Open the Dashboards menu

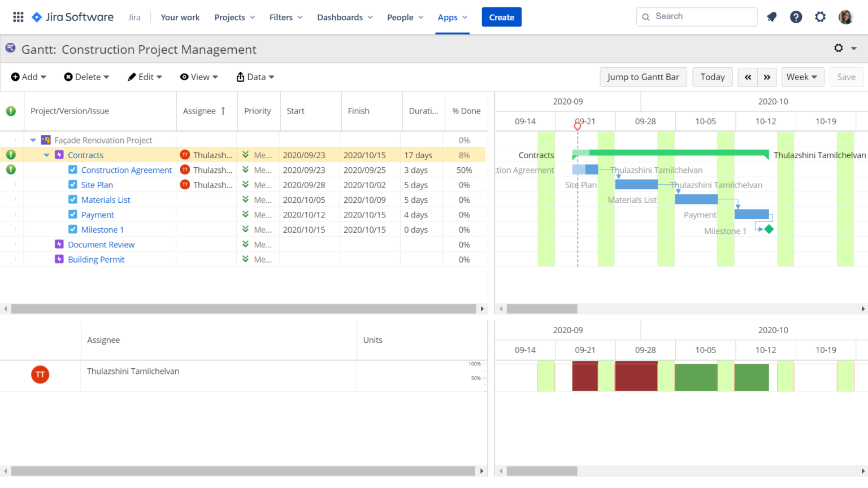point(345,17)
